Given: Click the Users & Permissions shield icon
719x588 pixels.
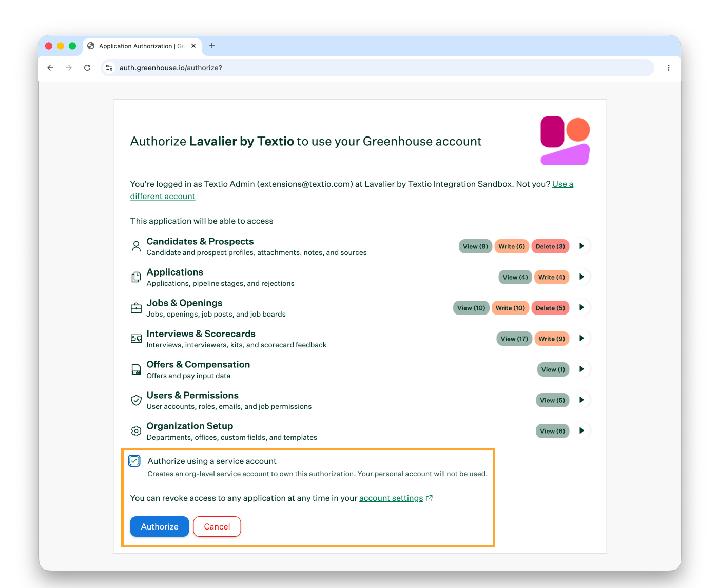Looking at the screenshot, I should [136, 400].
